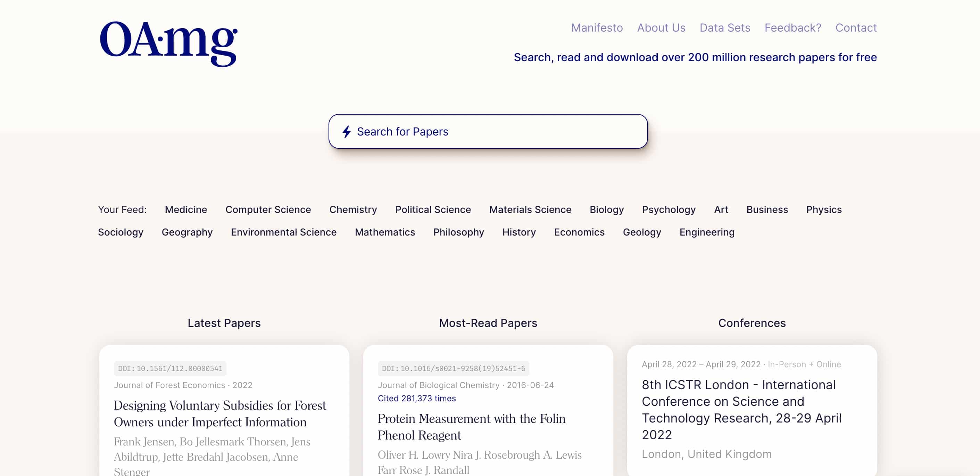Click the lightning bolt search icon
980x476 pixels.
coord(347,131)
